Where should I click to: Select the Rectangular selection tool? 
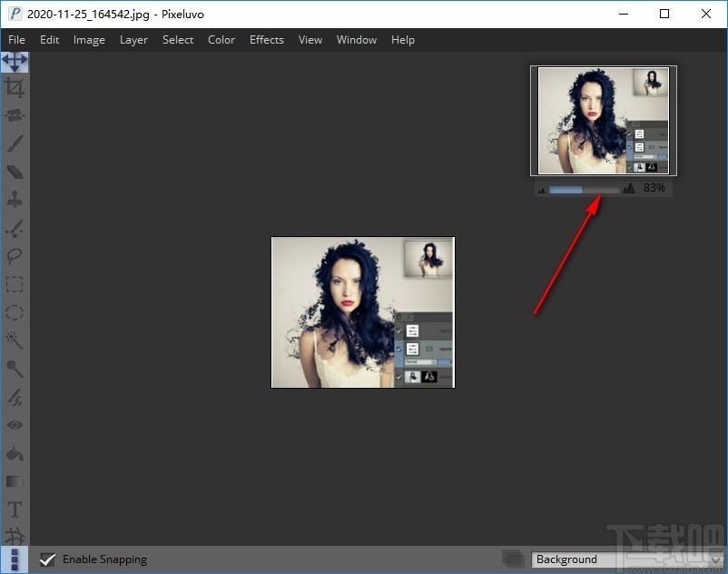click(15, 284)
